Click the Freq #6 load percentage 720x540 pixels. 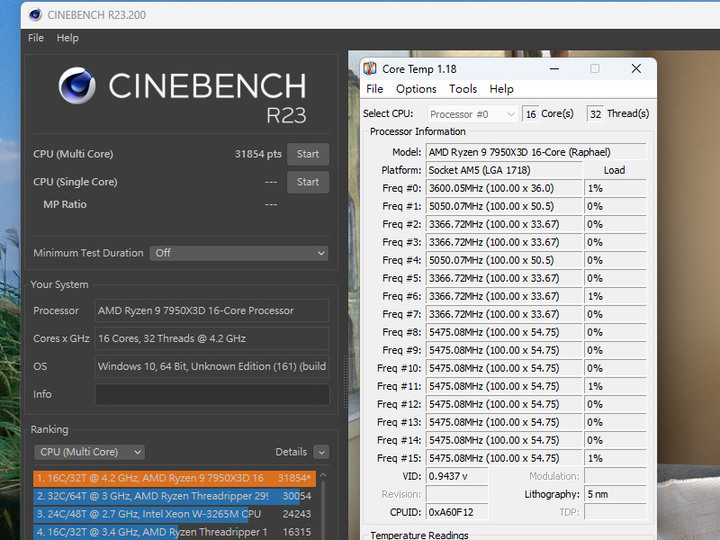pos(615,296)
